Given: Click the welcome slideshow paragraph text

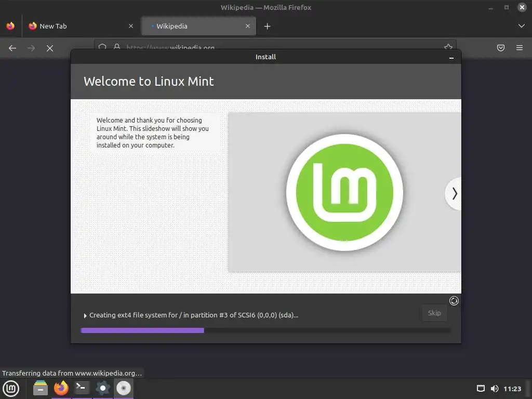Looking at the screenshot, I should coord(152,132).
